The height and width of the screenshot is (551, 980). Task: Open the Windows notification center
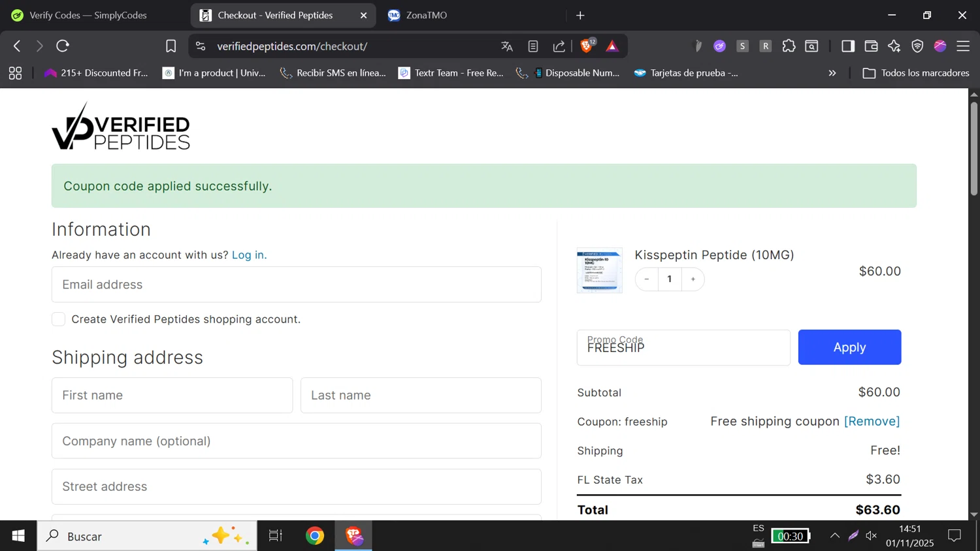tap(955, 536)
